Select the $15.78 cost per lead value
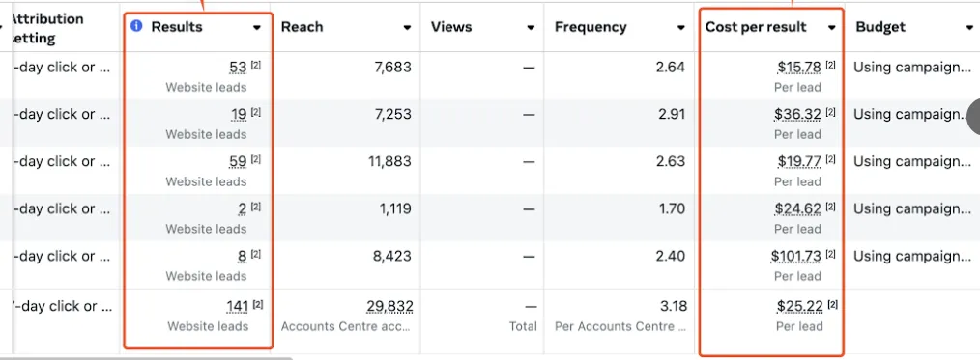Screen dimensions: 980x360 [799, 68]
